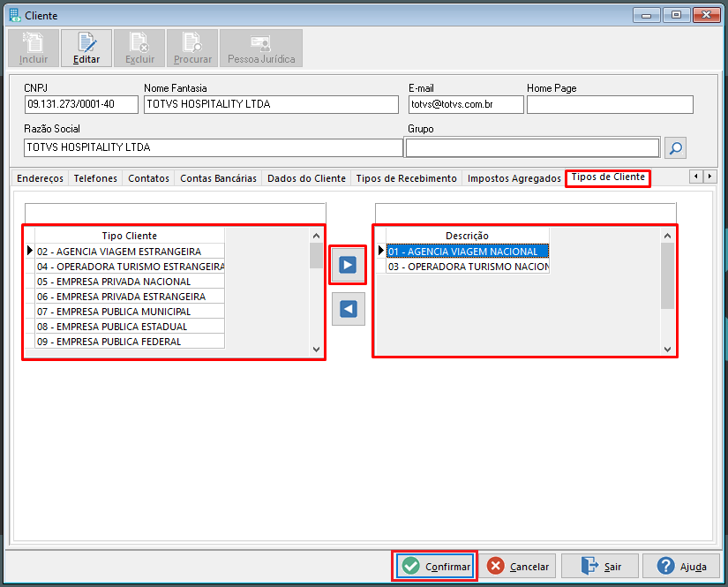
Task: Click the Descrição column header
Action: pos(467,236)
